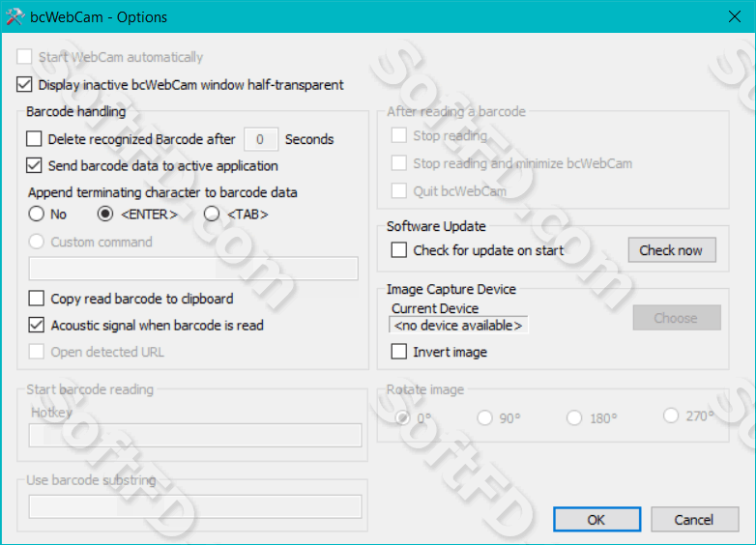Select 0° image rotation

(403, 417)
